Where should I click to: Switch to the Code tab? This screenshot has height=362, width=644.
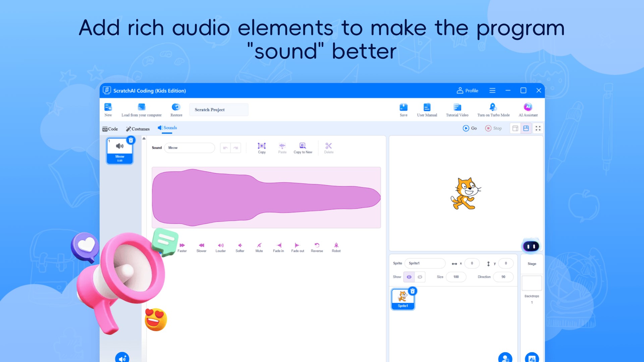click(x=110, y=129)
